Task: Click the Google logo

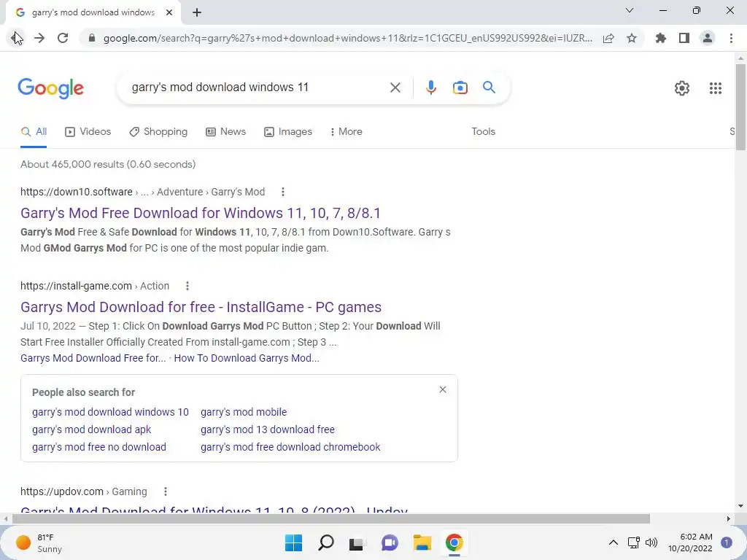Action: coord(51,88)
